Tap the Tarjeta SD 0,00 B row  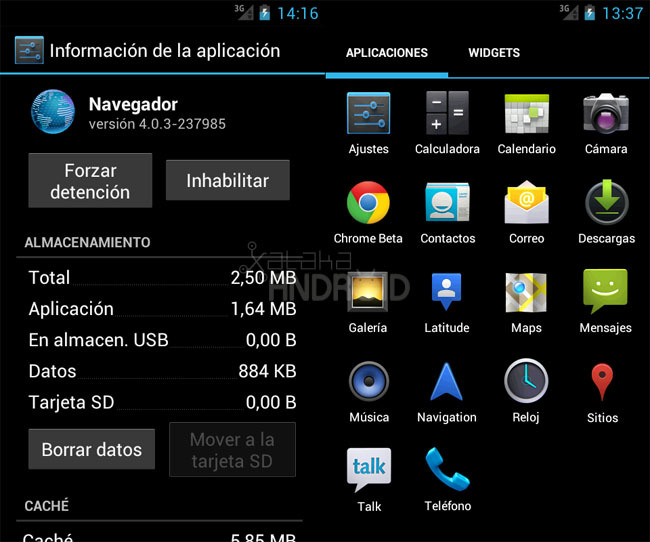[162, 402]
